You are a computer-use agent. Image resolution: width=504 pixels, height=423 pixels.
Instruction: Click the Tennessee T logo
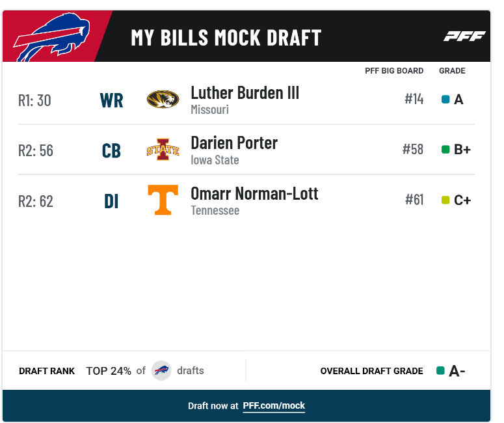point(163,200)
